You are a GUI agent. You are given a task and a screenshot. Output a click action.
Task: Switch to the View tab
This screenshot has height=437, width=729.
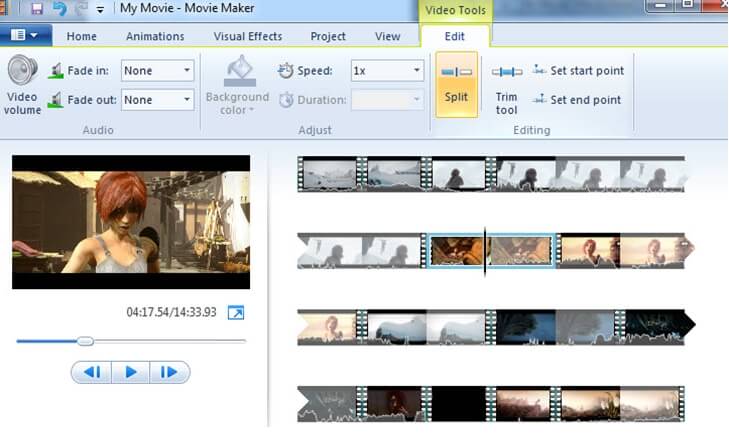point(387,36)
